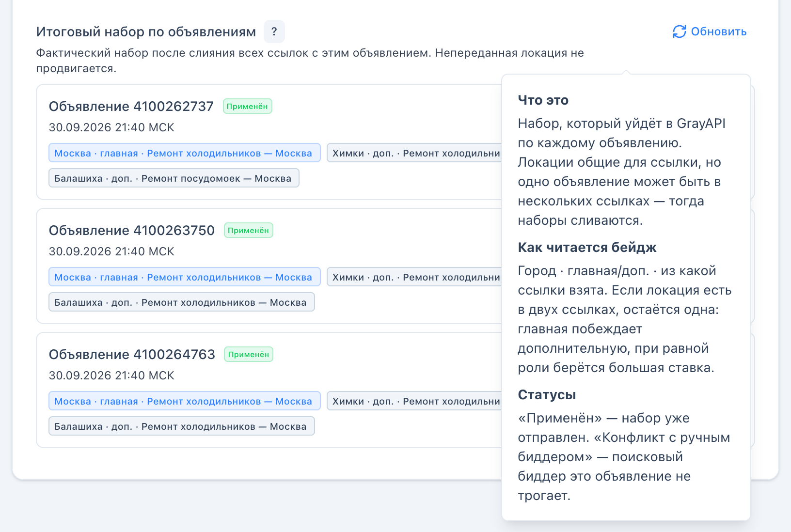
Task: Click the Итоговый набор по объявлениям heading
Action: 146,31
